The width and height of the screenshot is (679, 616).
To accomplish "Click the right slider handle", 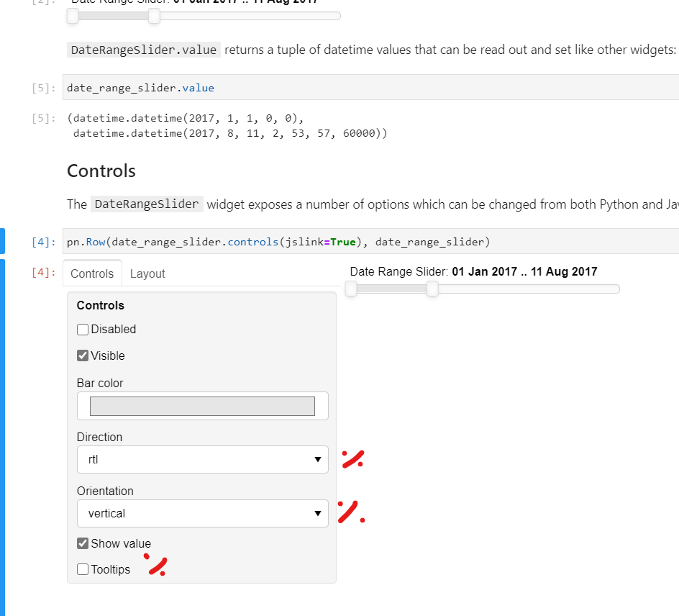I will [432, 289].
